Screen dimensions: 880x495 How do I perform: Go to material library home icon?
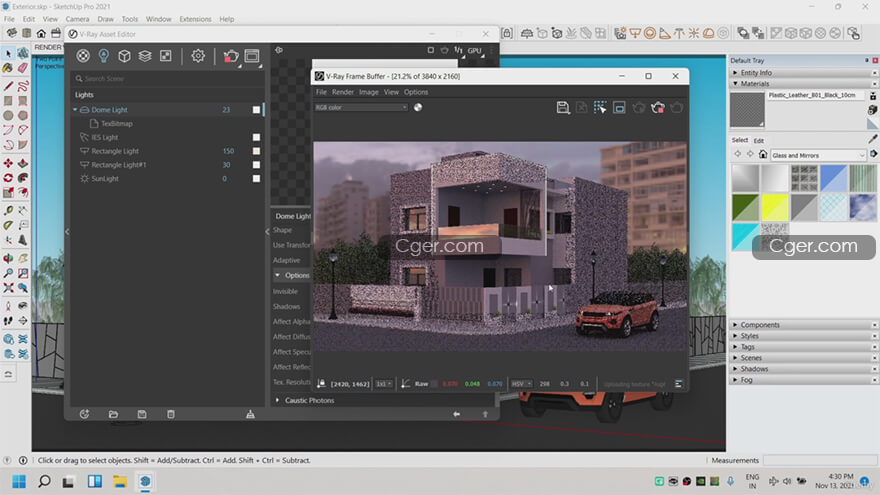point(763,154)
